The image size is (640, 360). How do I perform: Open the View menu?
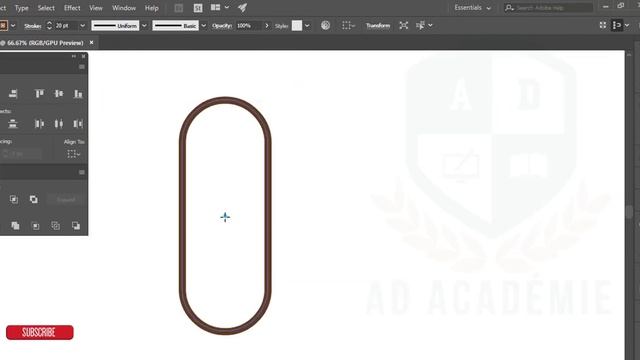pos(96,8)
